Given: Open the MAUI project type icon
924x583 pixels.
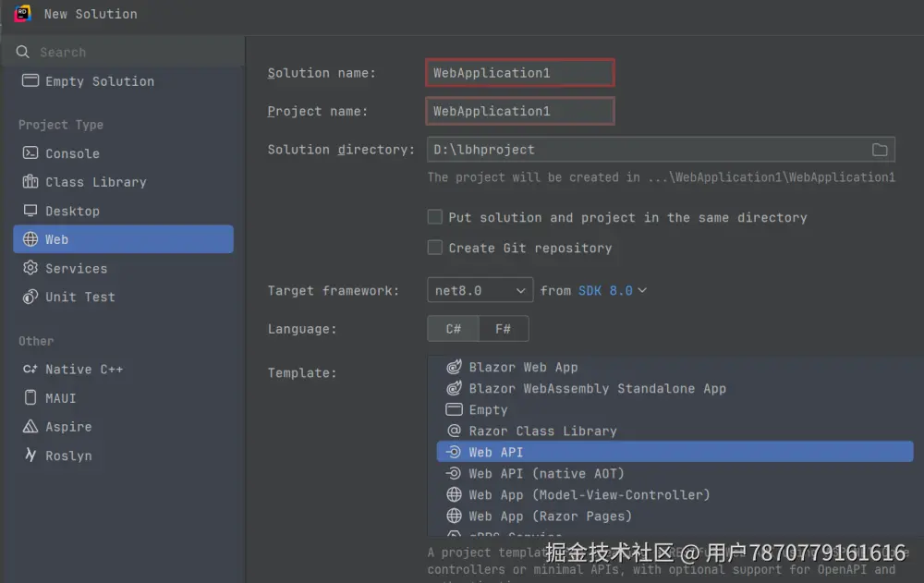Looking at the screenshot, I should pyautogui.click(x=30, y=397).
